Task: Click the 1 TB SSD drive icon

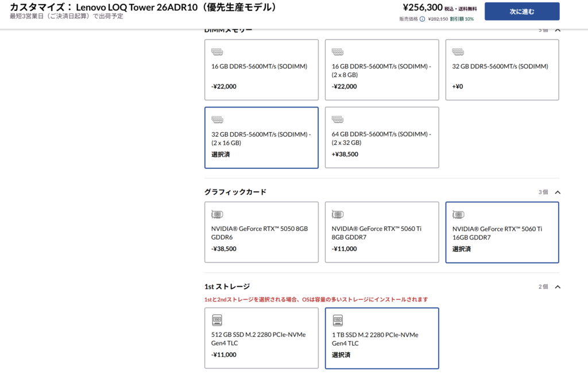Action: click(x=338, y=320)
